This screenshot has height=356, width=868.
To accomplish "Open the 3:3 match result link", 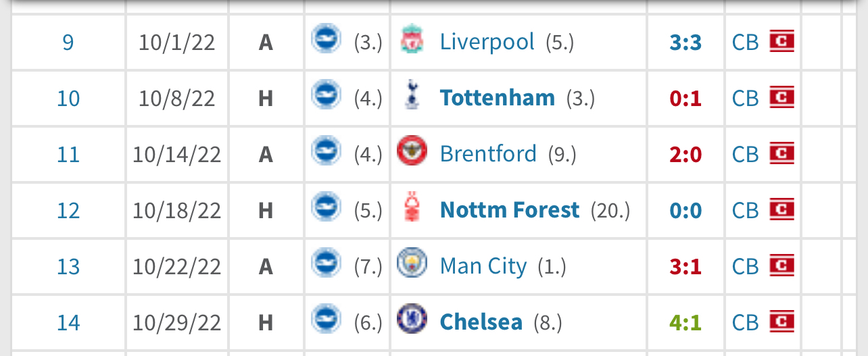I will 685,43.
